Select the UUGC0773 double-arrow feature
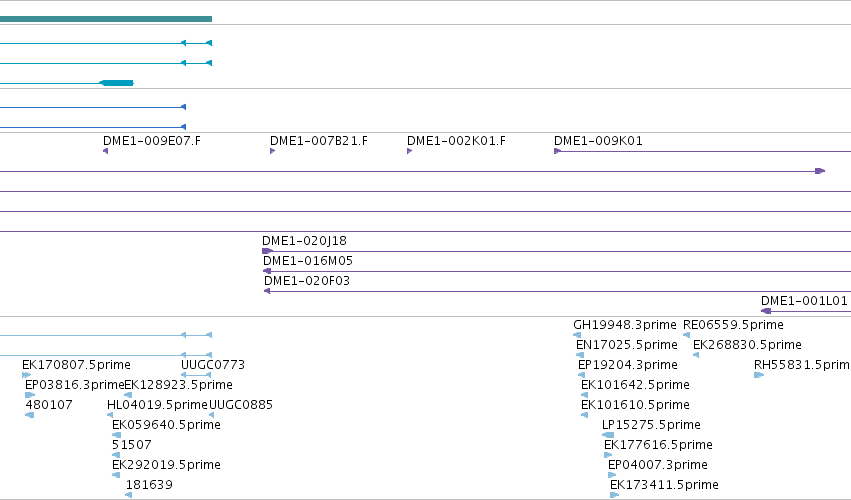Image resolution: width=851 pixels, height=500 pixels. 196,375
